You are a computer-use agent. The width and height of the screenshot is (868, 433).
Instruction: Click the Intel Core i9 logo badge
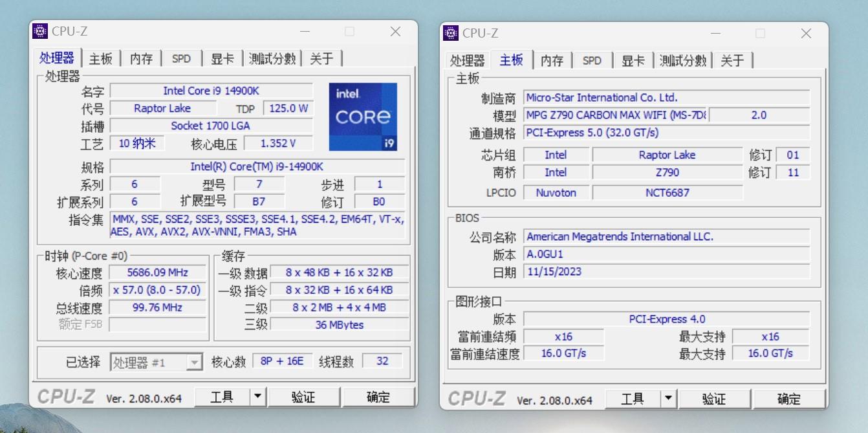(363, 117)
